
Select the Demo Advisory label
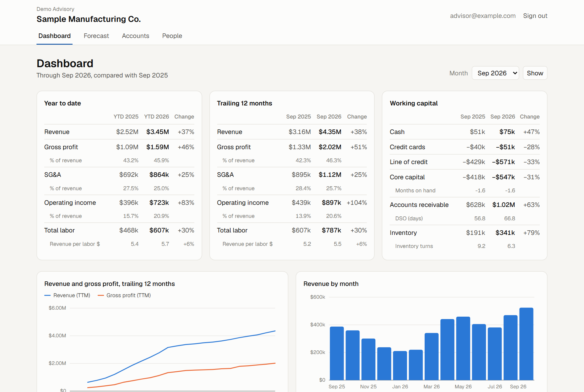(55, 9)
